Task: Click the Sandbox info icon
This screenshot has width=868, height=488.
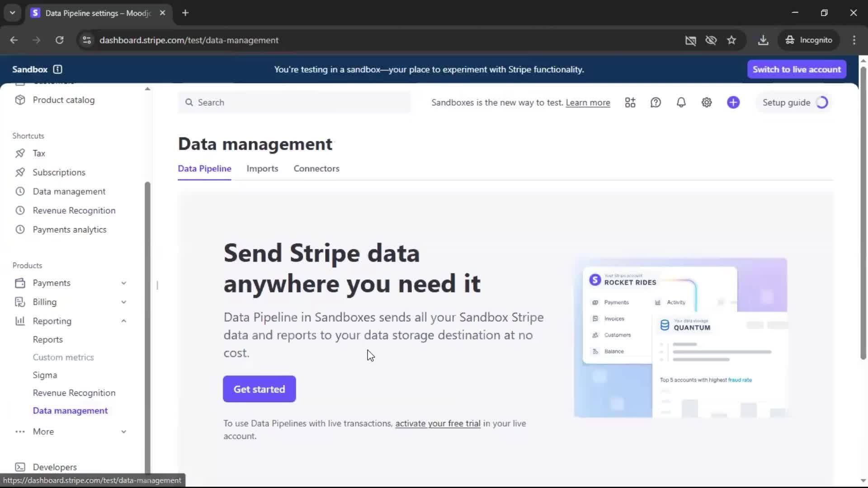Action: [57, 69]
